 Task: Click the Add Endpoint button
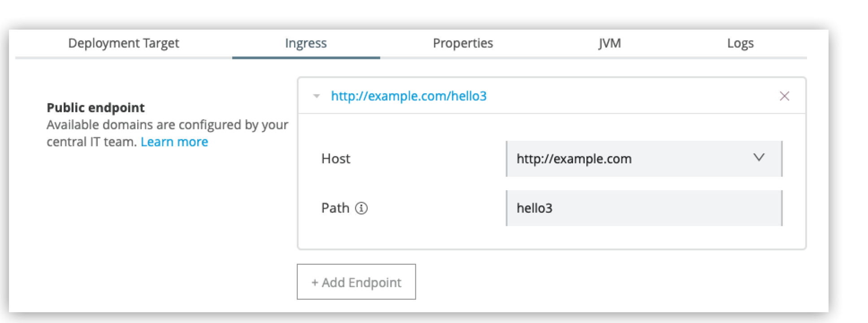click(x=356, y=282)
